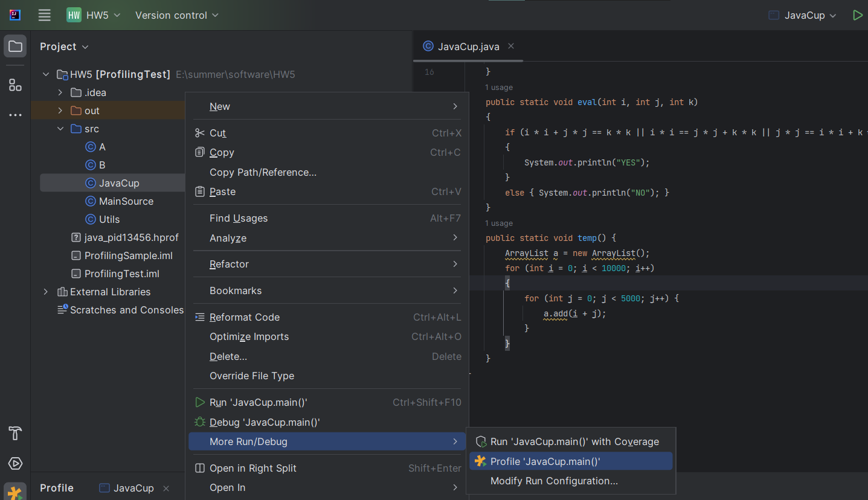Open the Project tool window icon

(14, 46)
